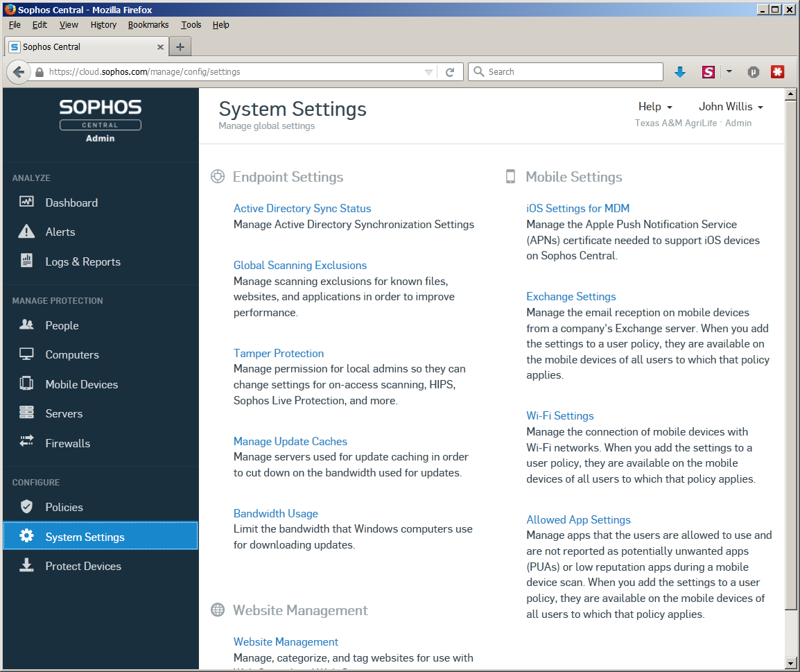The image size is (800, 672).
Task: Click the page vertical scrollbar thumb
Action: 790,354
